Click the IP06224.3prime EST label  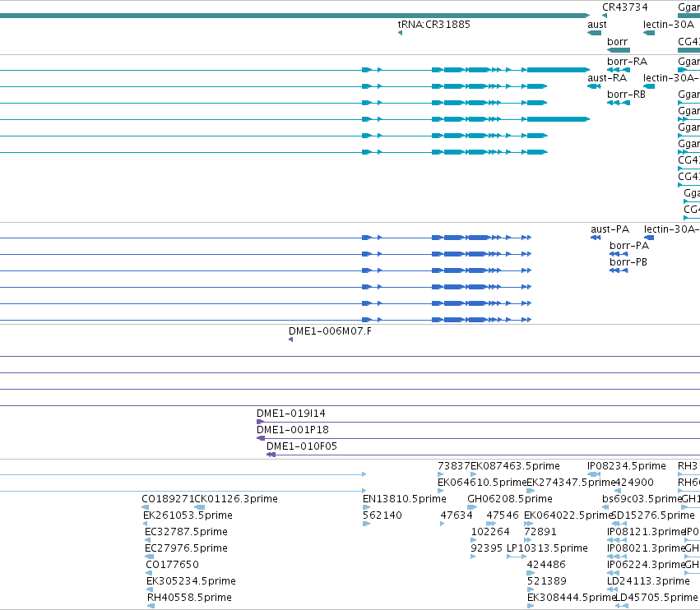pos(646,565)
